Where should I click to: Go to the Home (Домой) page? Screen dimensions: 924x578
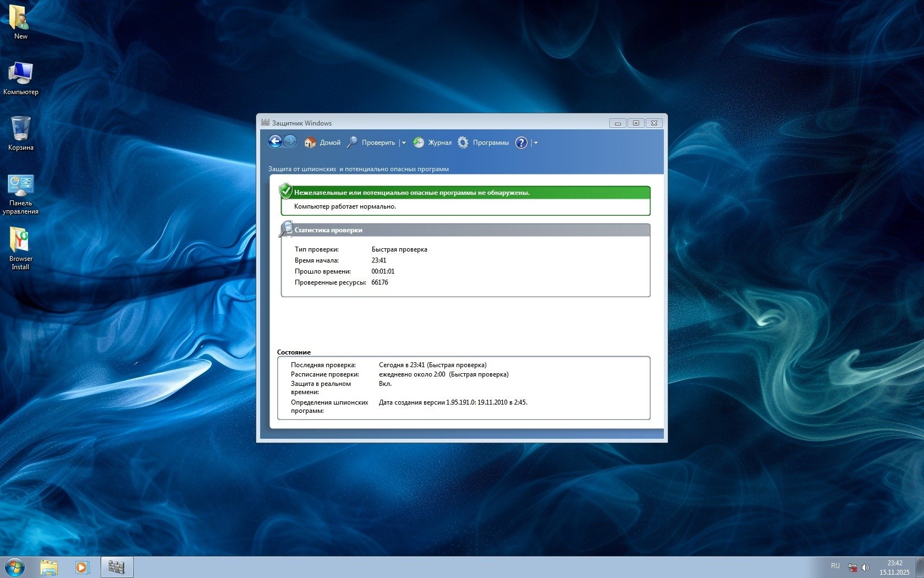(322, 143)
